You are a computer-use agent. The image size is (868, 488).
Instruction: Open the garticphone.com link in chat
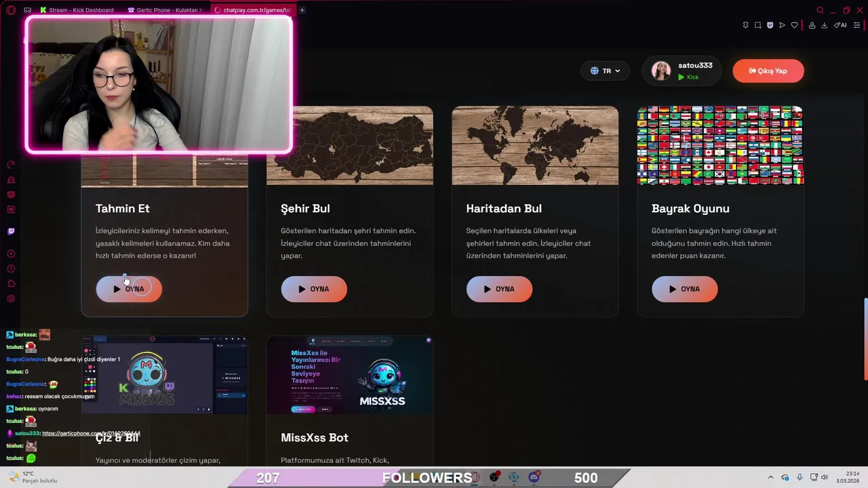click(91, 433)
